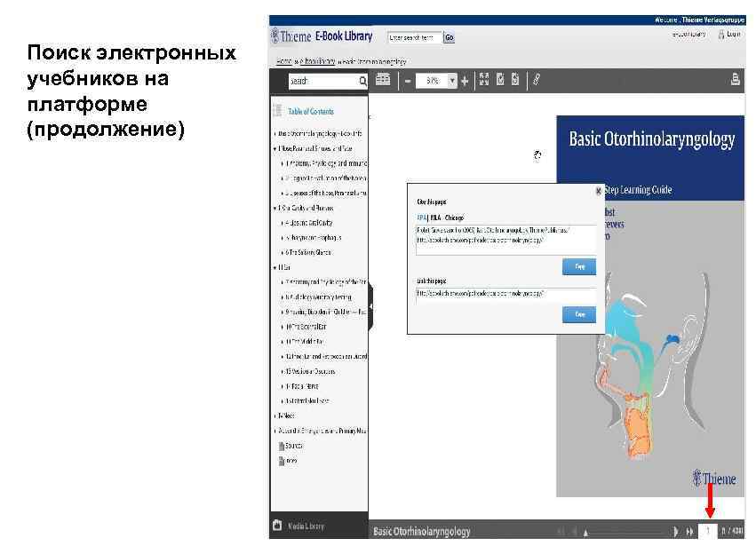Screen dimensions: 756x554
Task: Click the third page document icon in toolbar
Action: tap(515, 80)
